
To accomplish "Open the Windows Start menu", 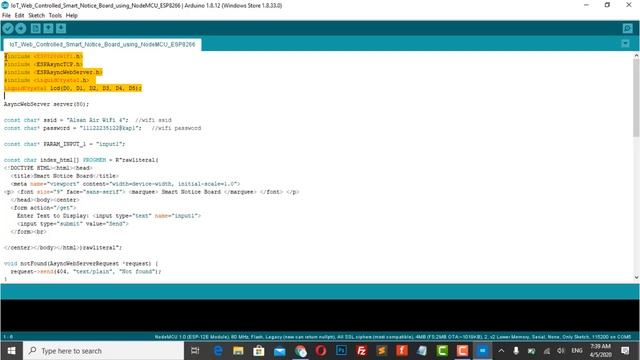I will [x=11, y=351].
